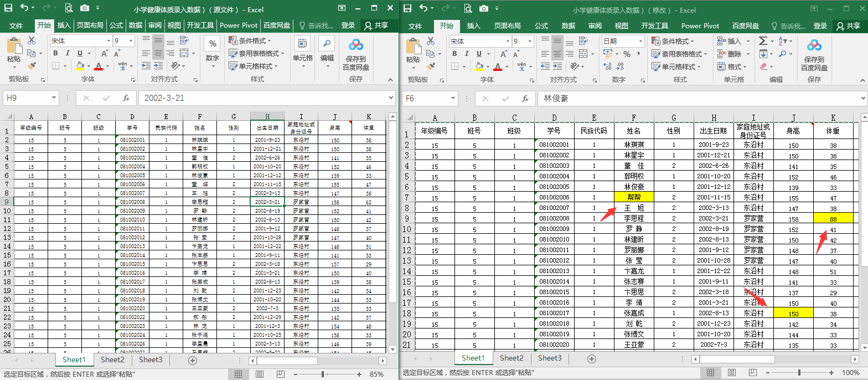Click zoom slider in source window status bar
Image resolution: width=868 pixels, height=380 pixels.
tap(322, 374)
